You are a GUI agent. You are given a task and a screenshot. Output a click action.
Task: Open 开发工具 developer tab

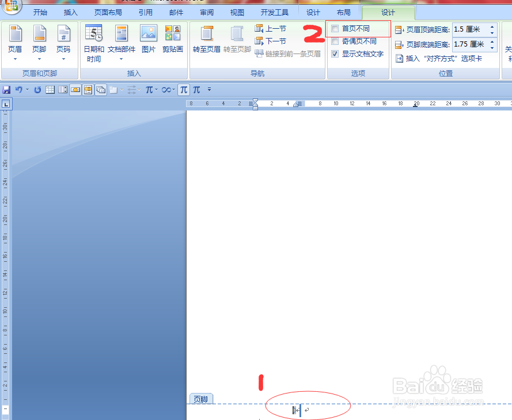pyautogui.click(x=275, y=13)
